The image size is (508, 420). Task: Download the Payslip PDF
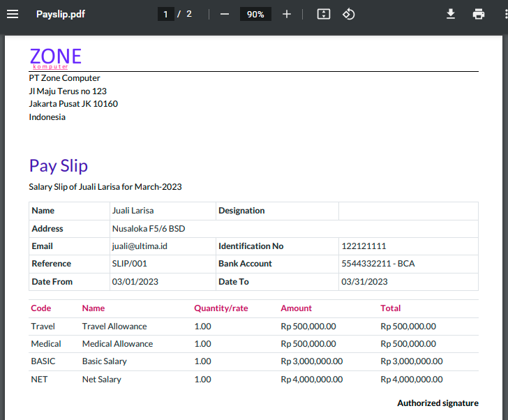click(451, 14)
